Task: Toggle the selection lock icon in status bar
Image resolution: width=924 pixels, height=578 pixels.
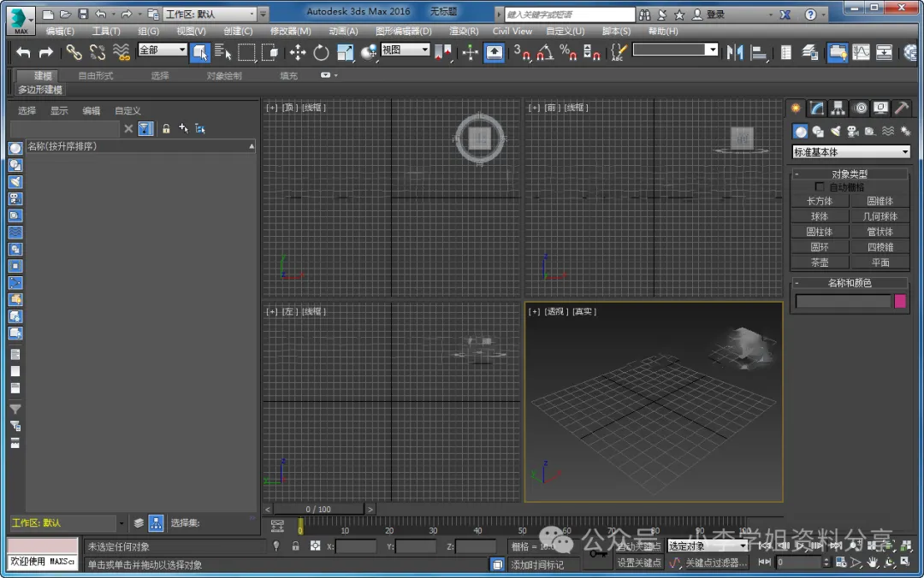Action: click(x=295, y=546)
